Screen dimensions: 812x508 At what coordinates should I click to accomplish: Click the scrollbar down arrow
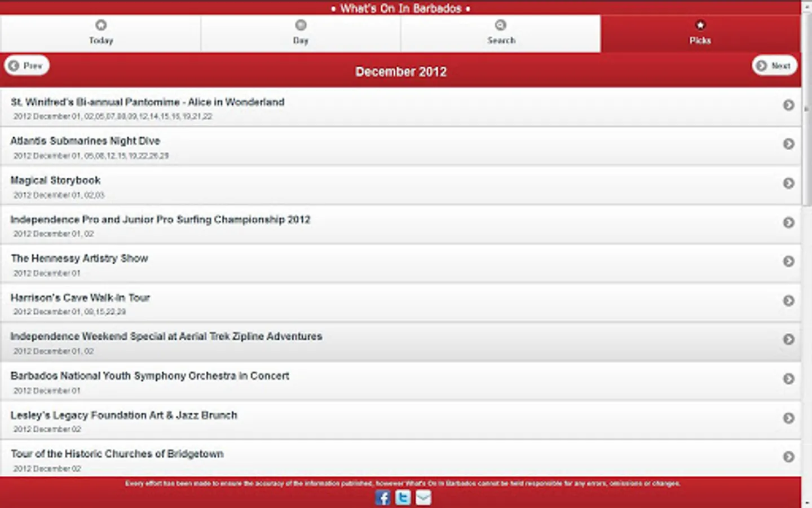tap(806, 502)
